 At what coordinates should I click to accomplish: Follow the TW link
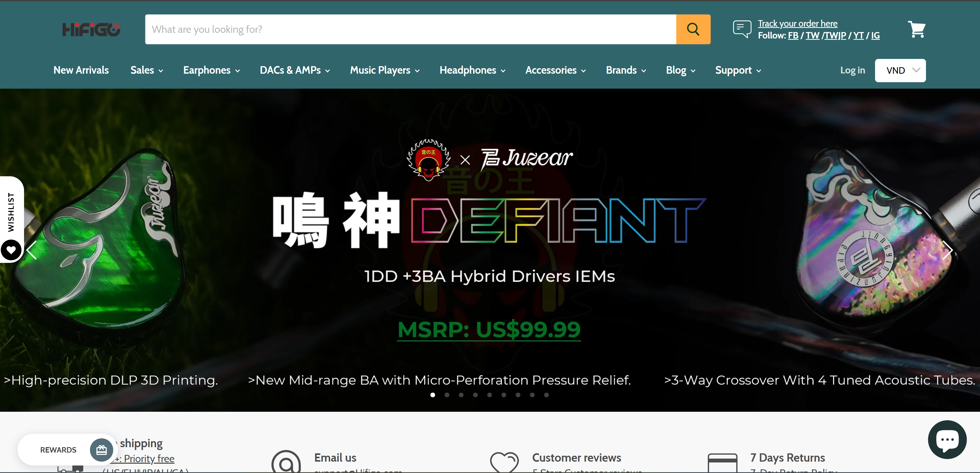click(812, 35)
